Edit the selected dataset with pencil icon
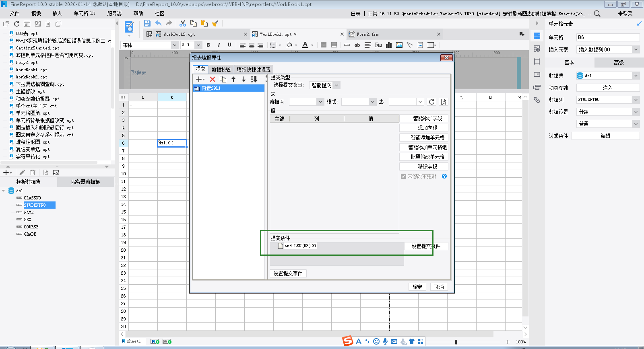 pyautogui.click(x=22, y=172)
